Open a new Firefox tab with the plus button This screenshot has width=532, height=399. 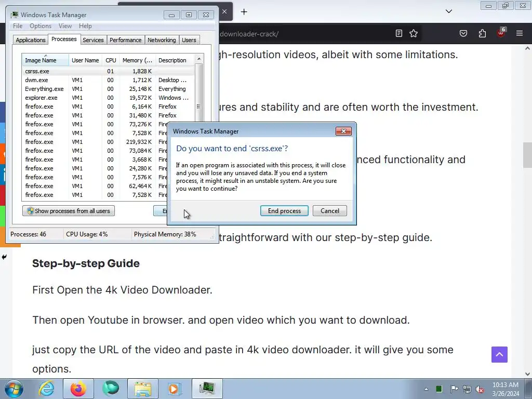pyautogui.click(x=244, y=12)
